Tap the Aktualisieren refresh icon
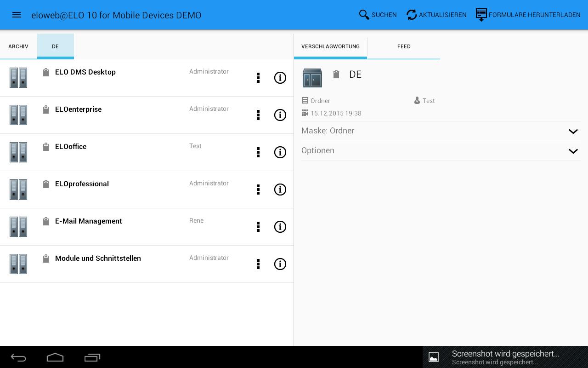 412,15
